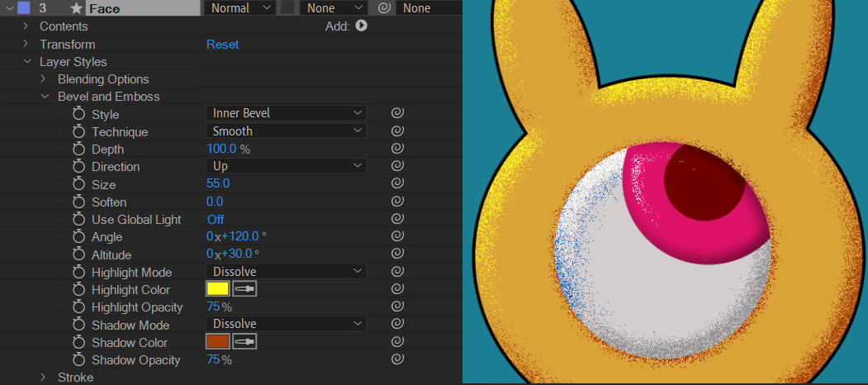Viewport: 868px width, 385px height.
Task: Open the track matte None dropdown
Action: 334,7
